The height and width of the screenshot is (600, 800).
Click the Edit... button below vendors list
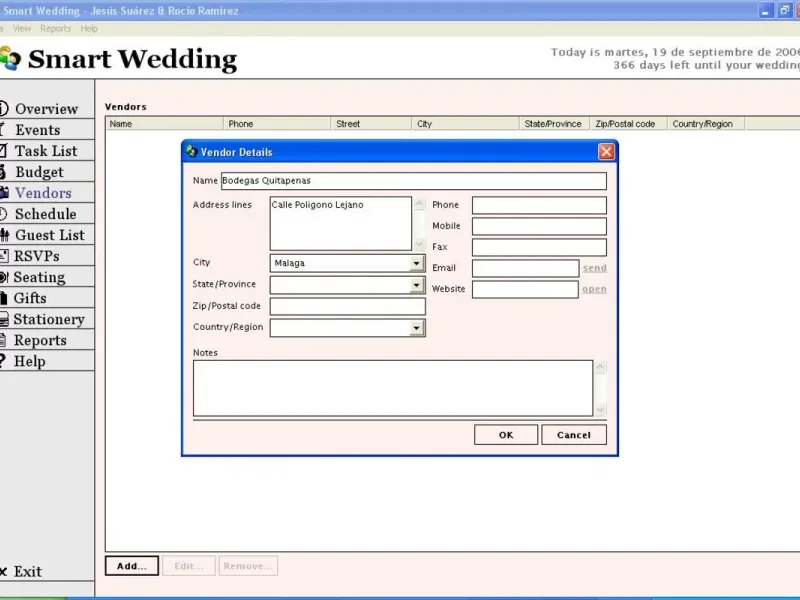tap(189, 566)
